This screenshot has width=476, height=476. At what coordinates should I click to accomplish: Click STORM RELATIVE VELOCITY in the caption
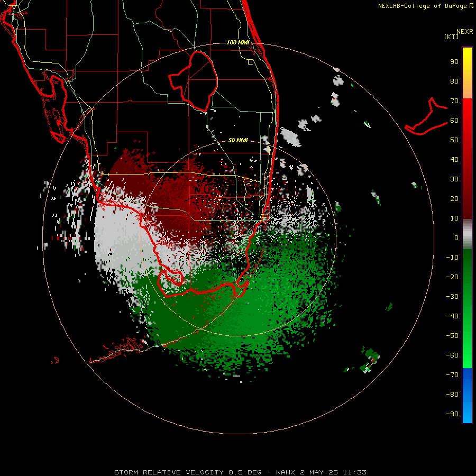click(x=169, y=472)
